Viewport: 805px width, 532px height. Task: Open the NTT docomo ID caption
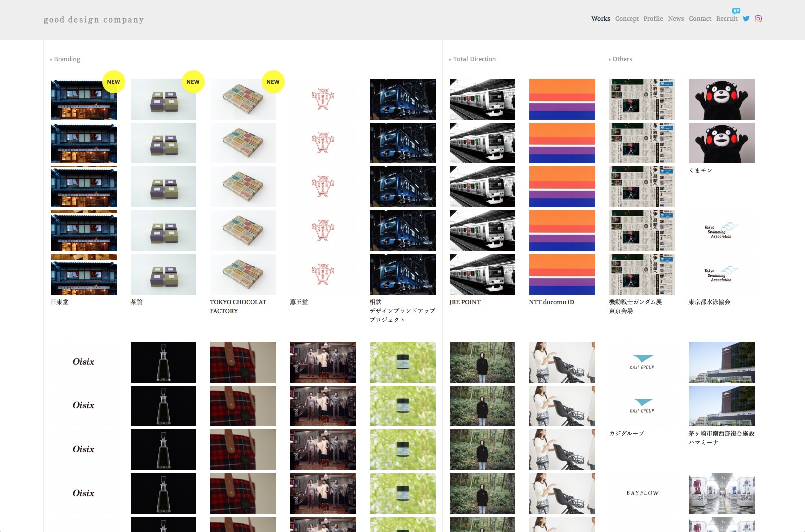pyautogui.click(x=552, y=302)
